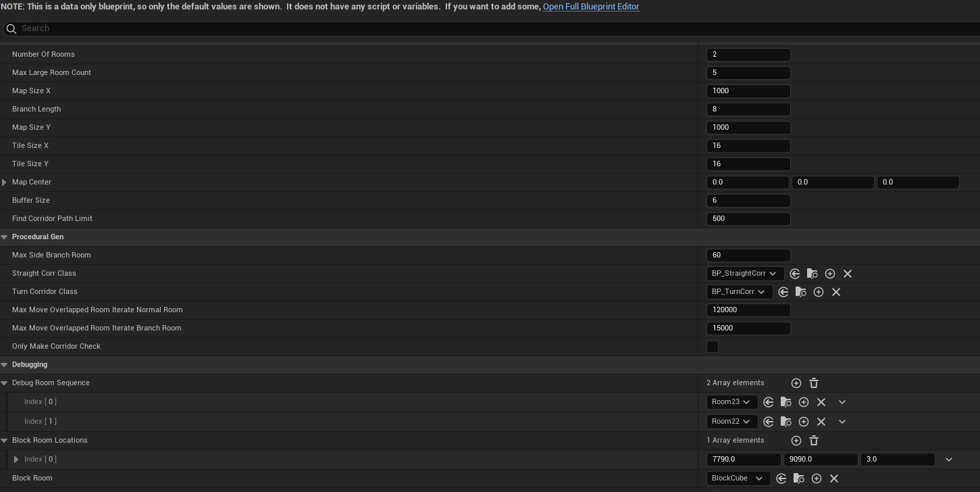Screen dimensions: 980x492
Task: Create new blueprint for Straight Corr Class
Action: tap(830, 274)
